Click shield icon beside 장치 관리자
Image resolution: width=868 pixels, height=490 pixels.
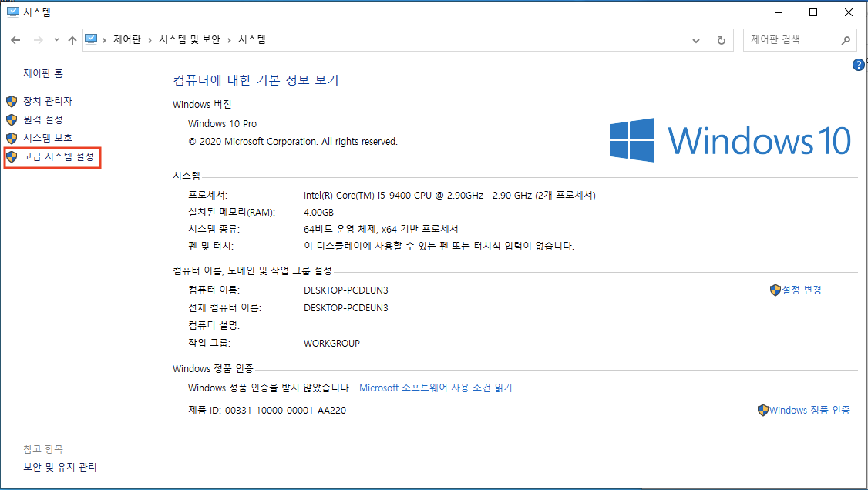[12, 101]
